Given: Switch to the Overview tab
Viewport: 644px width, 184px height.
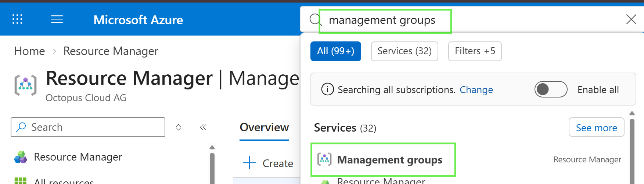Looking at the screenshot, I should click(264, 127).
